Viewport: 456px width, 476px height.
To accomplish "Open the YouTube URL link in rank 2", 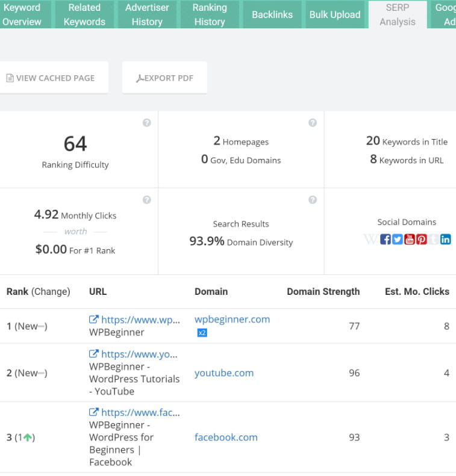I will coord(139,354).
